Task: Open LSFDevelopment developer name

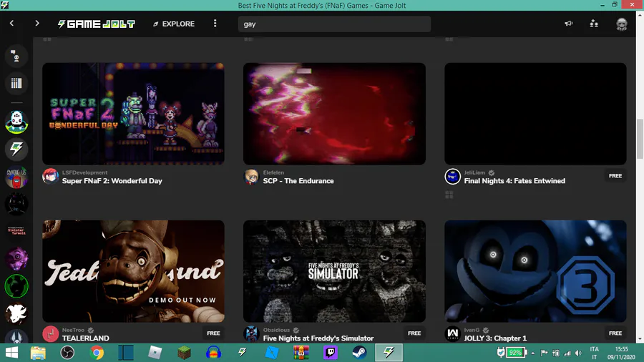Action: coord(84,172)
